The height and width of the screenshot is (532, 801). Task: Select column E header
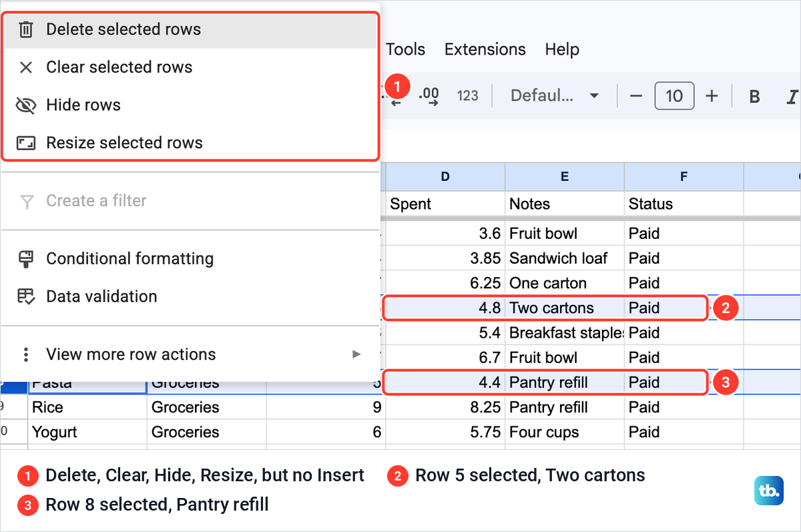[x=565, y=177]
